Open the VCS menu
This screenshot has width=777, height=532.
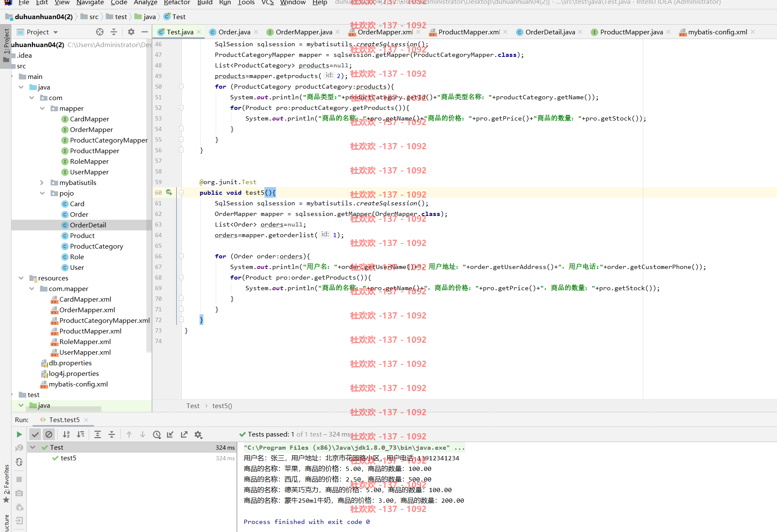coord(267,3)
